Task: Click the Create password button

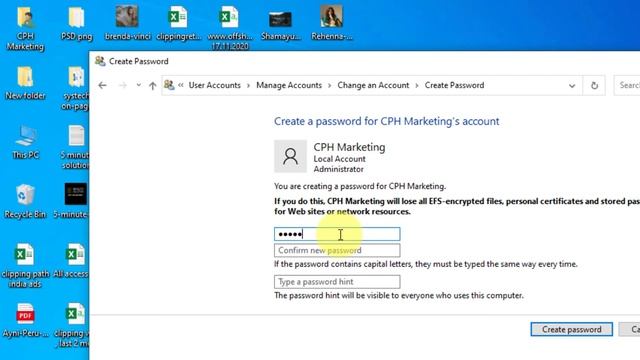Action: (571, 329)
